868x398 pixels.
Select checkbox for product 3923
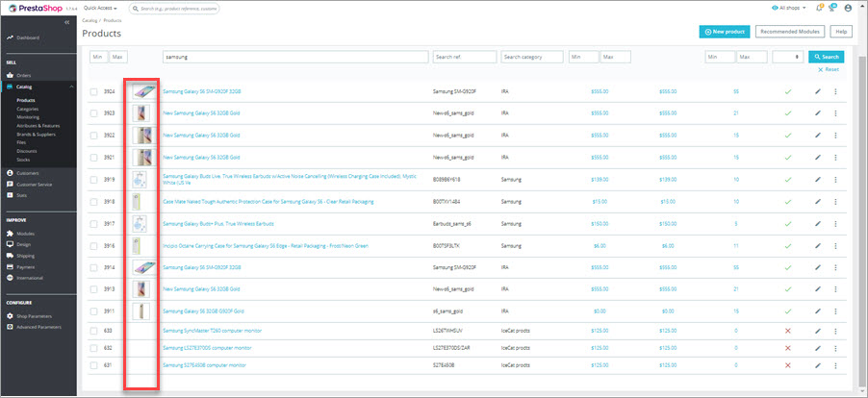[94, 113]
